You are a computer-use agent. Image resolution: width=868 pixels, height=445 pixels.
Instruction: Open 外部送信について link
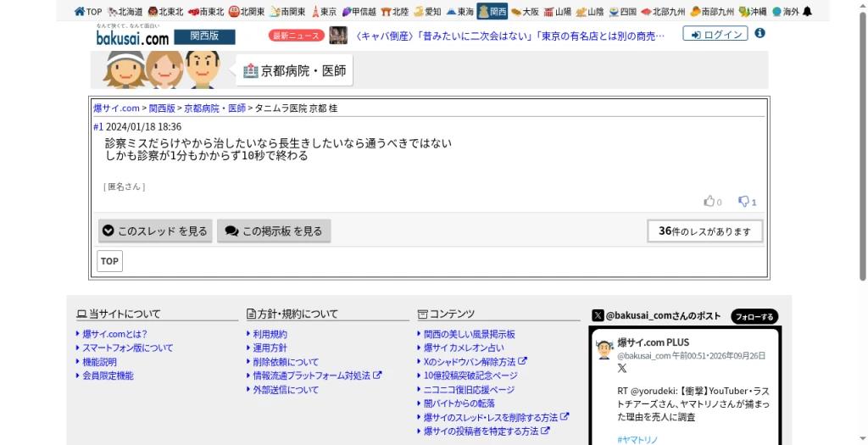click(x=286, y=390)
